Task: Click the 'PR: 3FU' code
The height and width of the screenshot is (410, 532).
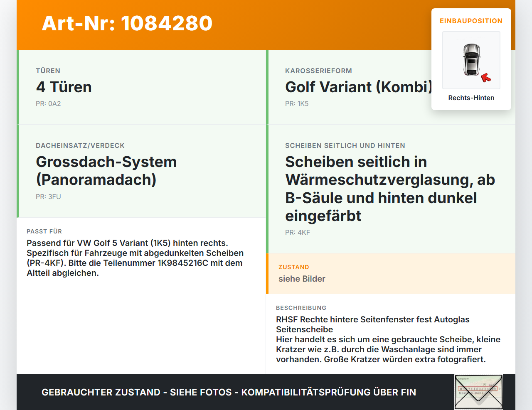Action: pos(48,196)
